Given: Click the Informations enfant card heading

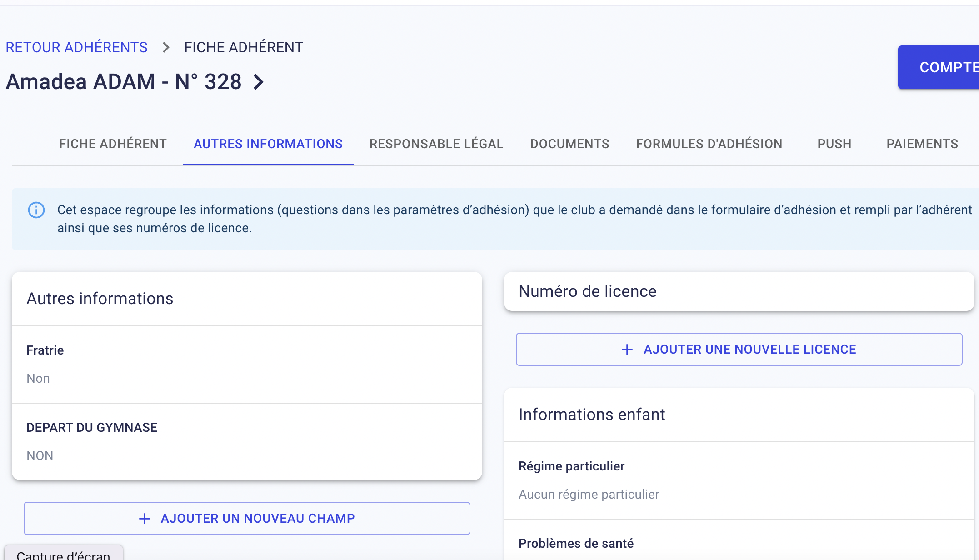Looking at the screenshot, I should click(592, 415).
